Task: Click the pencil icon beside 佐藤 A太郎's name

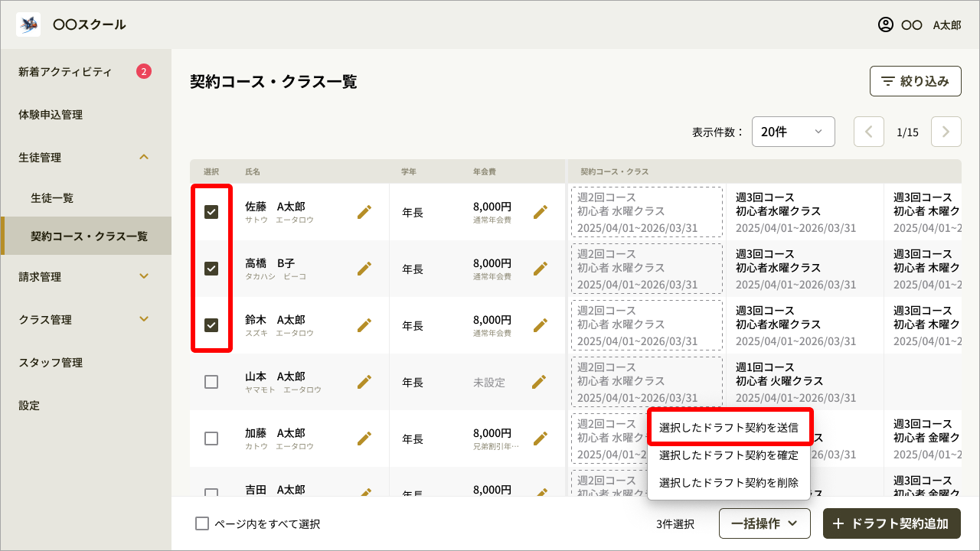Action: coord(364,212)
